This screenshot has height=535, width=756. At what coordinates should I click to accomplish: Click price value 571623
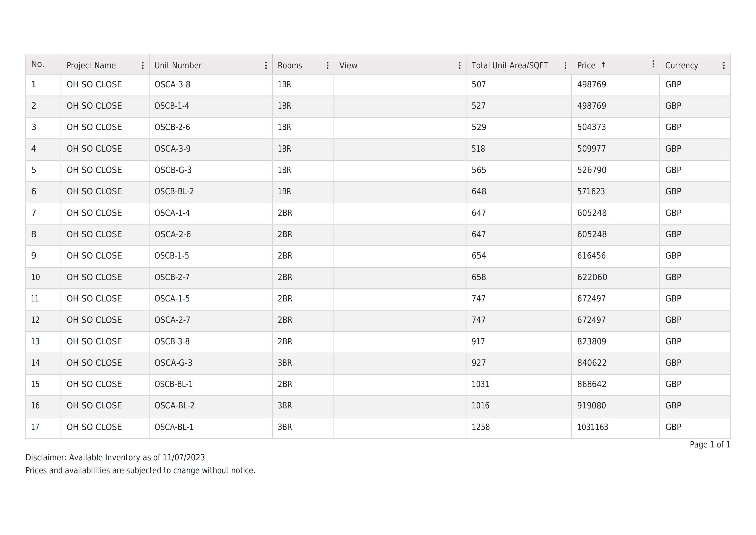[591, 191]
